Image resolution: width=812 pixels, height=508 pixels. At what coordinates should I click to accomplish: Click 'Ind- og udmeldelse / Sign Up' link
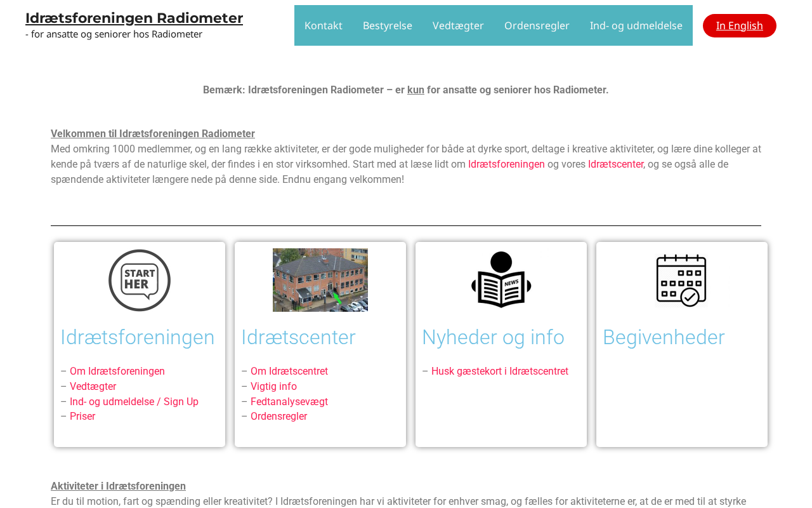click(x=134, y=402)
